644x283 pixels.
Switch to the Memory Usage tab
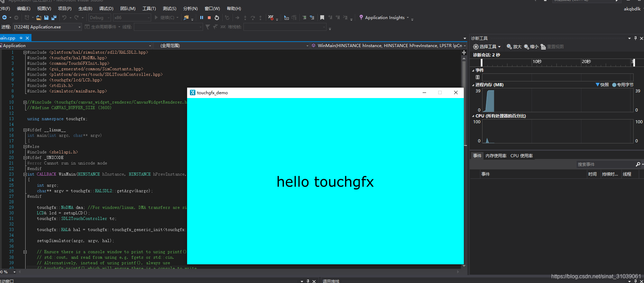(x=496, y=156)
